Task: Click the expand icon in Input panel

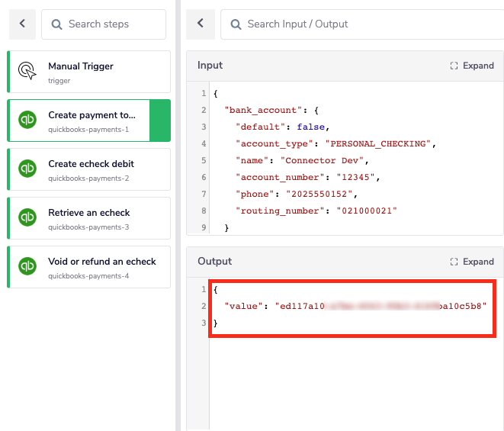Action: pyautogui.click(x=454, y=66)
